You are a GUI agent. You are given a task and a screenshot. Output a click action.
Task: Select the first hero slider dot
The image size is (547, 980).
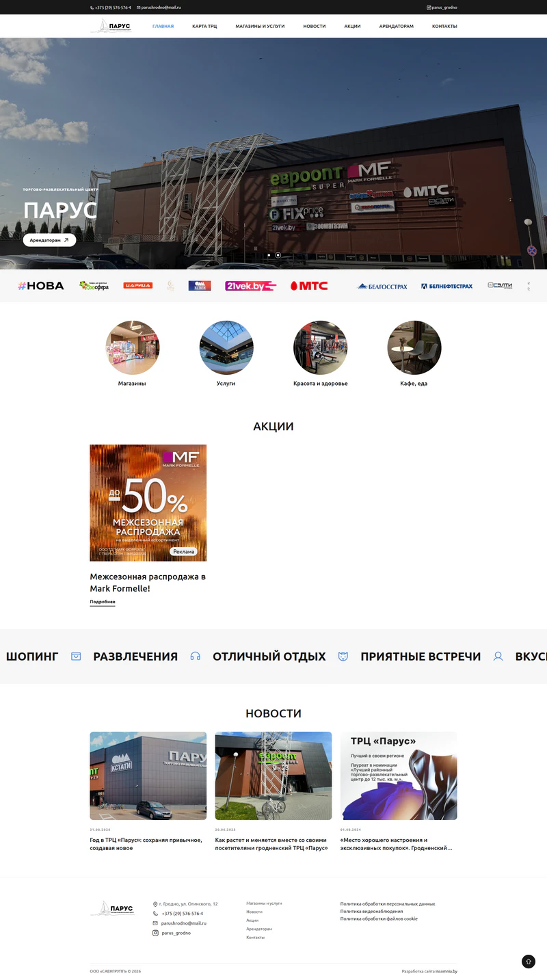[x=269, y=255]
